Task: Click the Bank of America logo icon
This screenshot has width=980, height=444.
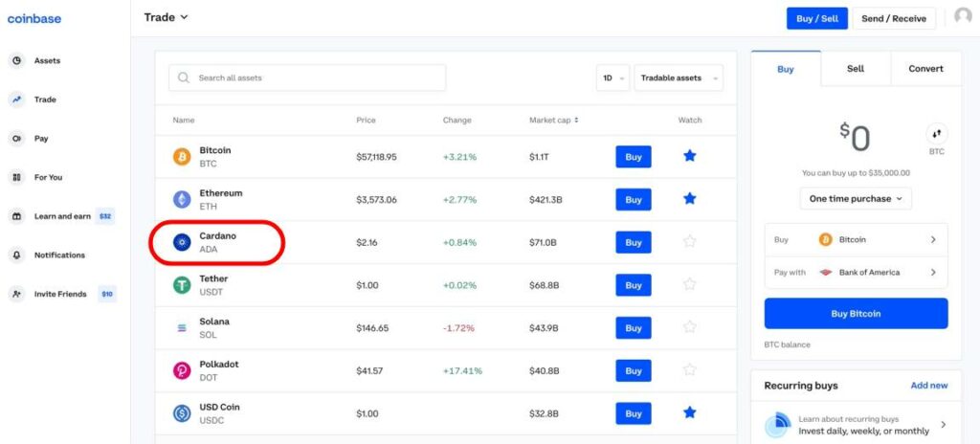Action: [826, 273]
